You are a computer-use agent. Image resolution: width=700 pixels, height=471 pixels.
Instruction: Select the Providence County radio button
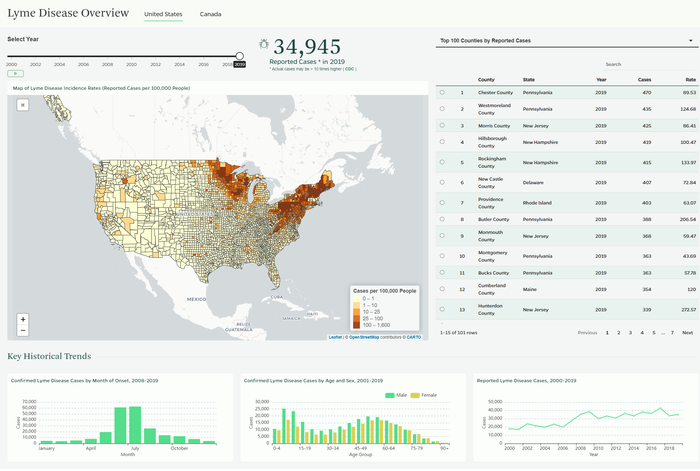click(442, 203)
